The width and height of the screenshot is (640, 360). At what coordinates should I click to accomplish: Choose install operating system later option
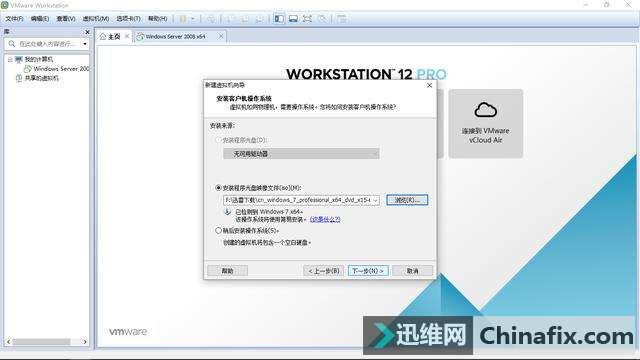218,231
